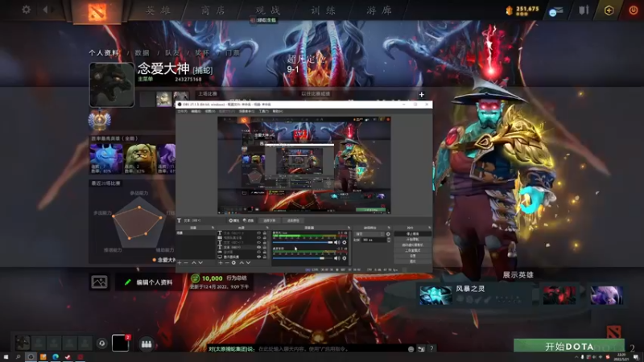Screen dimensions: 644x362
Task: Select the red showcase hero thumbnail
Action: (559, 294)
